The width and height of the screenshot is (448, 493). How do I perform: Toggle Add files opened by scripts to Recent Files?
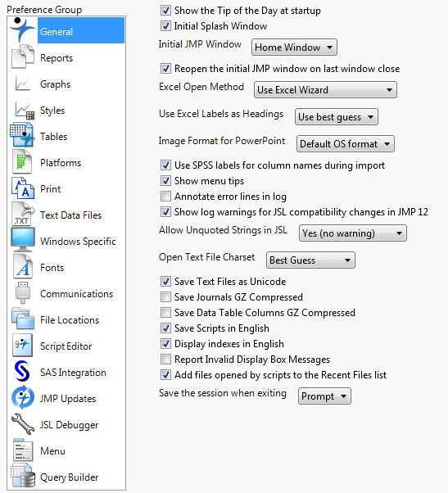pos(165,375)
